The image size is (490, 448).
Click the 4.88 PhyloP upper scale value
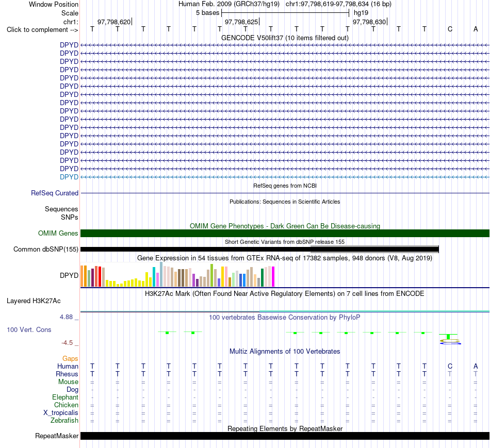pyautogui.click(x=66, y=317)
